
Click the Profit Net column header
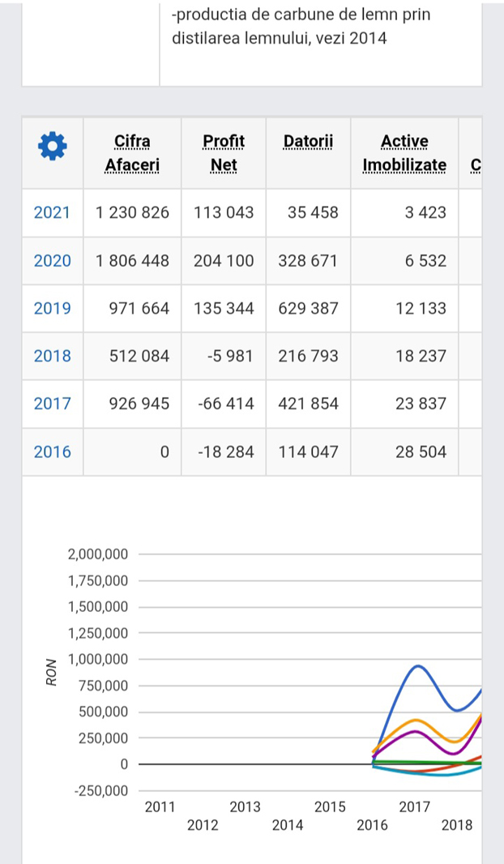224,153
